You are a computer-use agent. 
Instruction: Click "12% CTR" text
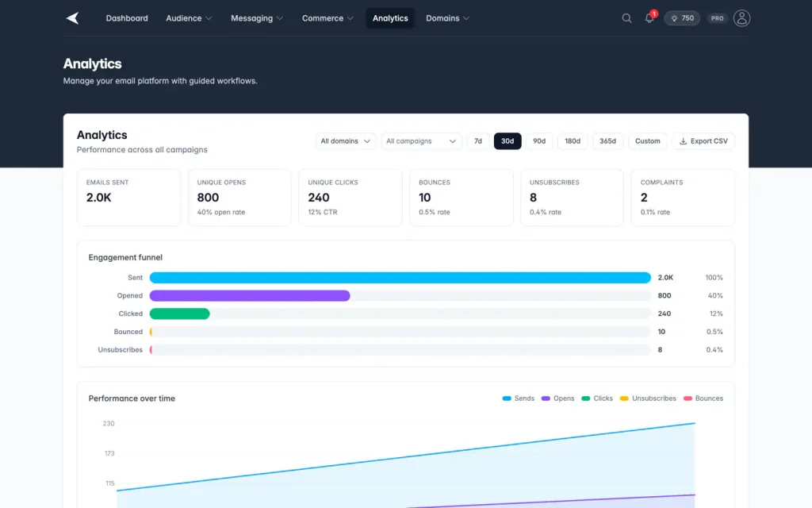click(x=323, y=212)
